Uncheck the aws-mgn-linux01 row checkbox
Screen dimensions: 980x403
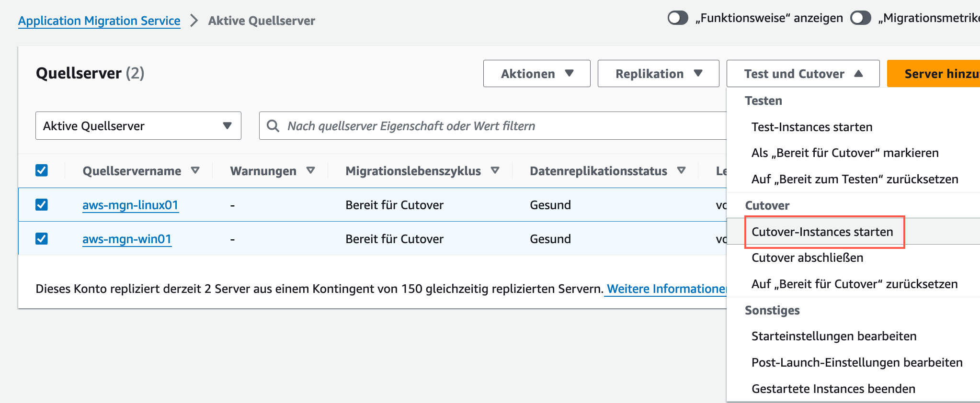click(x=42, y=205)
